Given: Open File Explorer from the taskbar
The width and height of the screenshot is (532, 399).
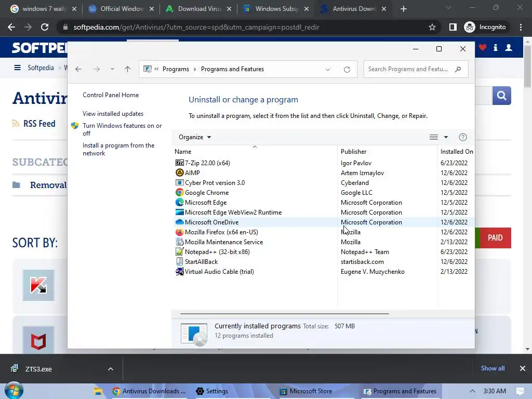Looking at the screenshot, I should click(x=98, y=391).
